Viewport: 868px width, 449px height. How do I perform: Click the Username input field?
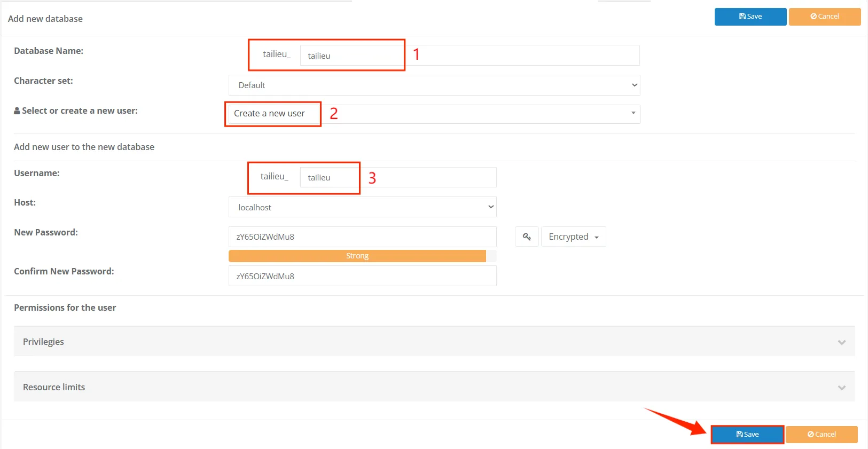point(398,177)
